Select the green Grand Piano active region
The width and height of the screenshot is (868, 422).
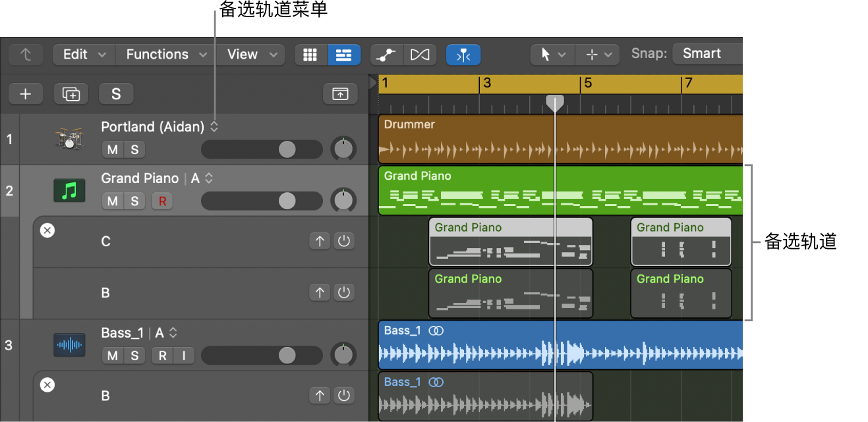(x=560, y=191)
